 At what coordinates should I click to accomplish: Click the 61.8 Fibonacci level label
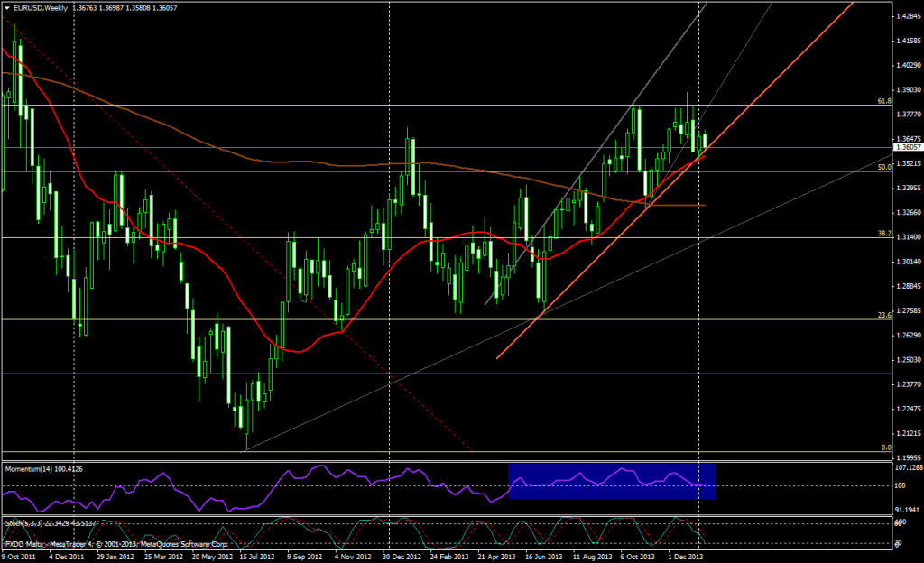(884, 102)
